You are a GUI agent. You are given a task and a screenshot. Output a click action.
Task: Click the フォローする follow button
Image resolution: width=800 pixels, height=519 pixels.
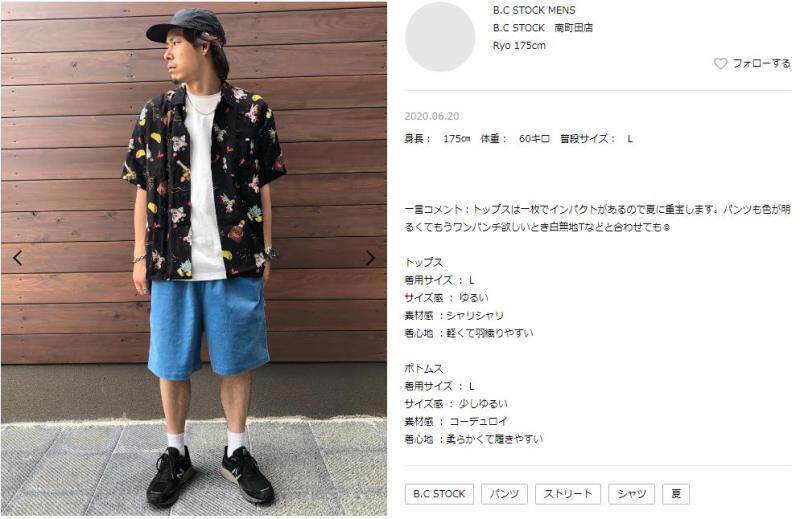point(752,64)
